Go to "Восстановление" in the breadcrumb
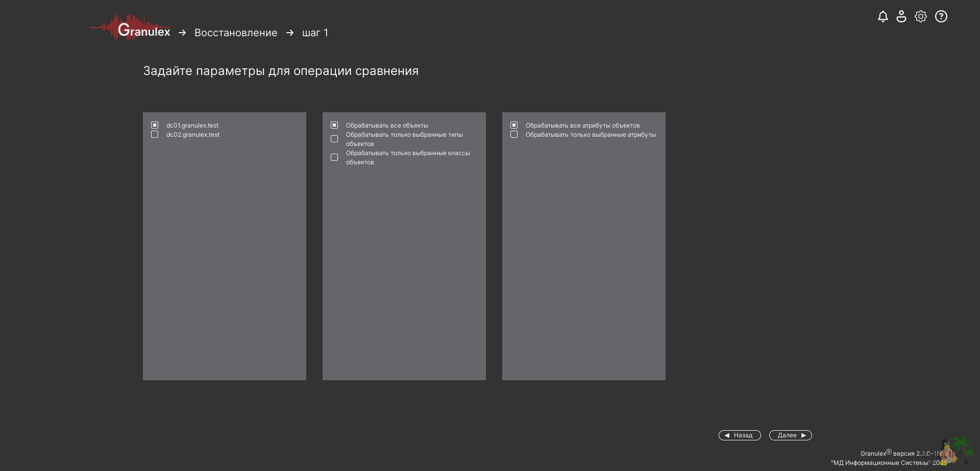The width and height of the screenshot is (980, 471). [x=236, y=33]
